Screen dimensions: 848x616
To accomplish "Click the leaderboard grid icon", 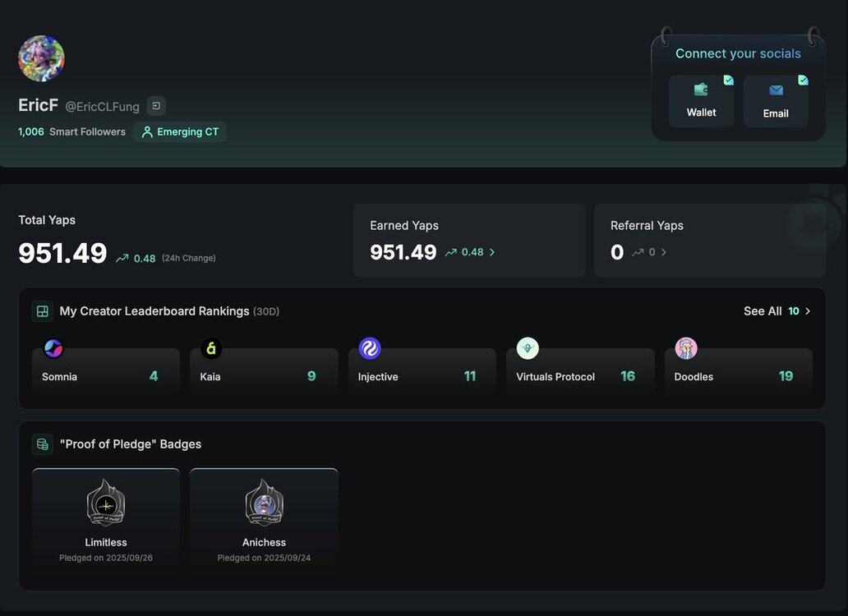I will [x=43, y=311].
